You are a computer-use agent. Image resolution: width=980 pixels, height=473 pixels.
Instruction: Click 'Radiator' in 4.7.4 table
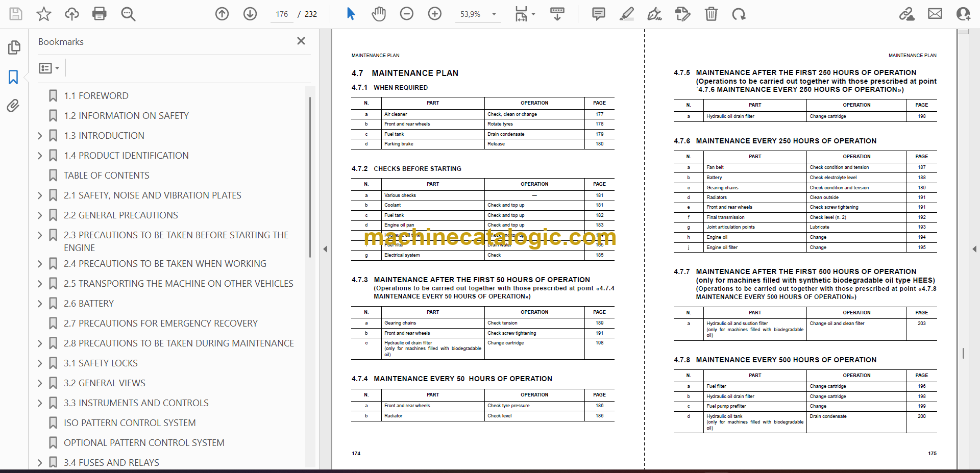[x=394, y=416]
